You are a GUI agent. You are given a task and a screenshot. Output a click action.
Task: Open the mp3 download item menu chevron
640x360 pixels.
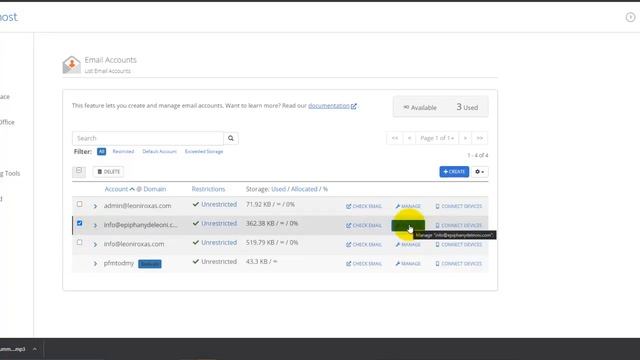tap(35, 349)
